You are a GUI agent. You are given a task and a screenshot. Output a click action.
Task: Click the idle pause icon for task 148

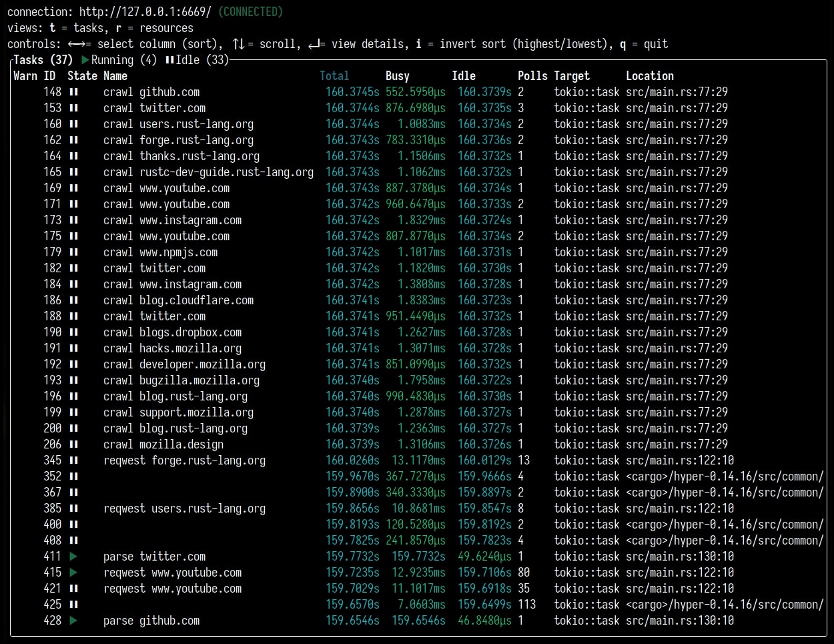point(73,92)
